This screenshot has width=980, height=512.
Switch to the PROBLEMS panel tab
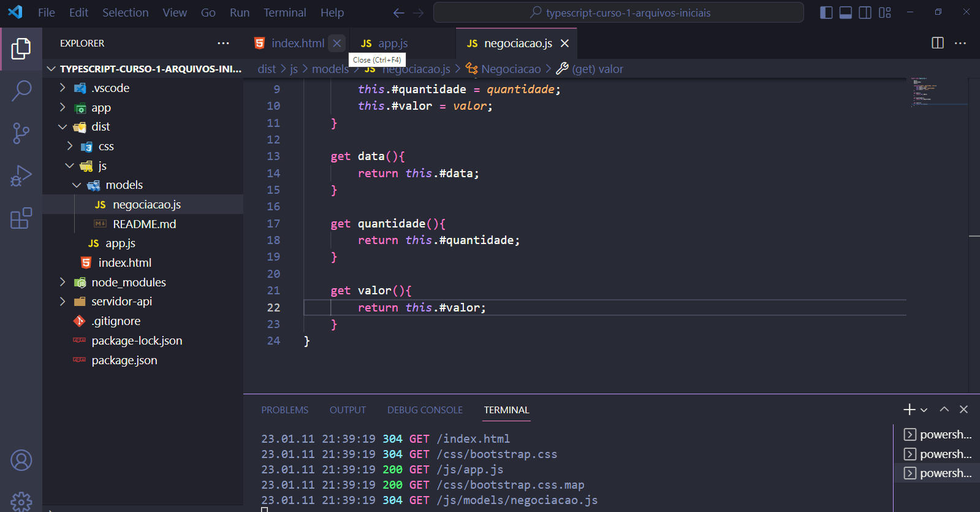(x=285, y=410)
